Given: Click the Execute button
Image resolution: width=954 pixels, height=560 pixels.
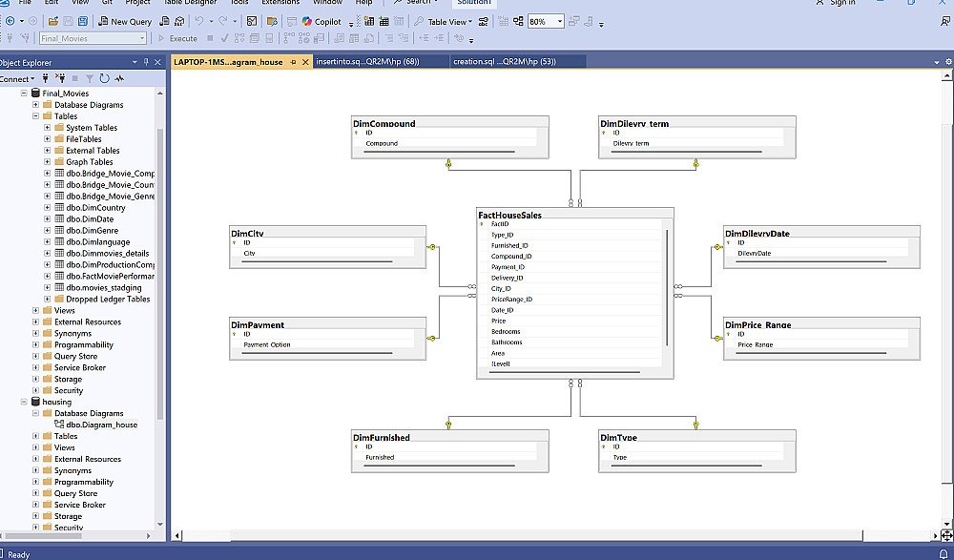Looking at the screenshot, I should 177,38.
